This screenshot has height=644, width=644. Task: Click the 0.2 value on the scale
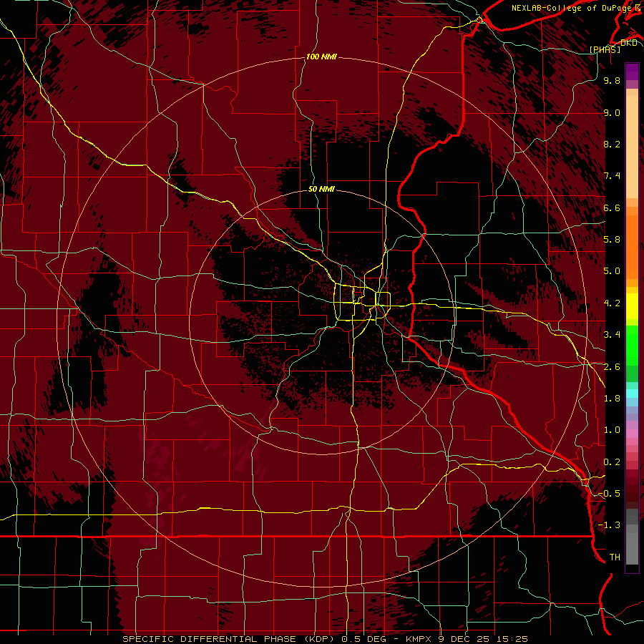[612, 462]
